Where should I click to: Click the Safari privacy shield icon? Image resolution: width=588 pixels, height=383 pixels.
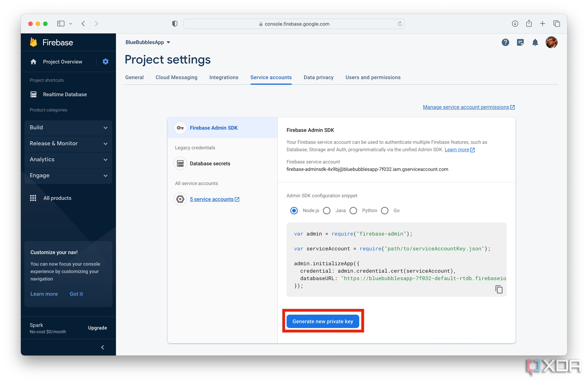pyautogui.click(x=175, y=24)
